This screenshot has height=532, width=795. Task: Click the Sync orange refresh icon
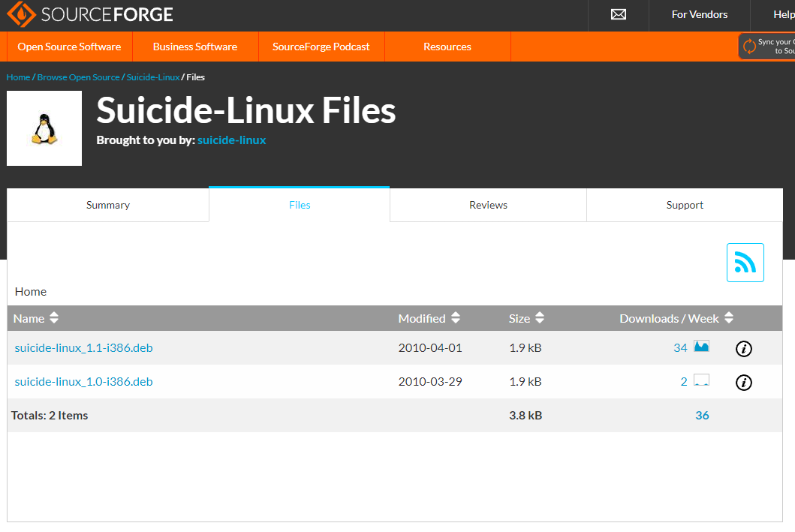(749, 47)
